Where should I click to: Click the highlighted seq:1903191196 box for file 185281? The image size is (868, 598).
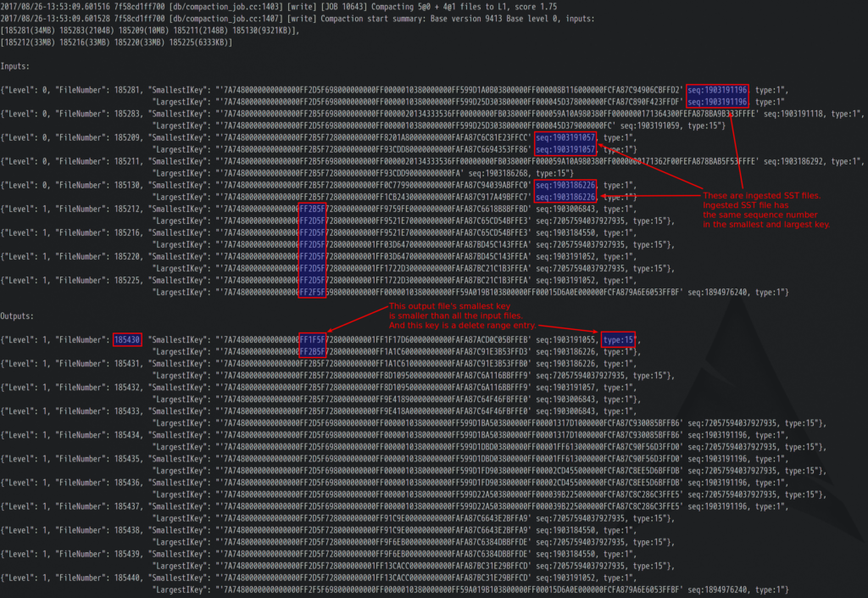tap(716, 88)
